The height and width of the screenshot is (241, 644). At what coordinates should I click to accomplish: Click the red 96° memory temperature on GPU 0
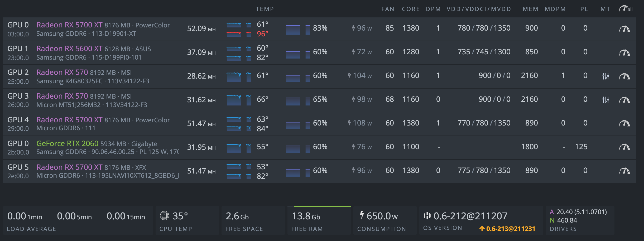coord(262,34)
